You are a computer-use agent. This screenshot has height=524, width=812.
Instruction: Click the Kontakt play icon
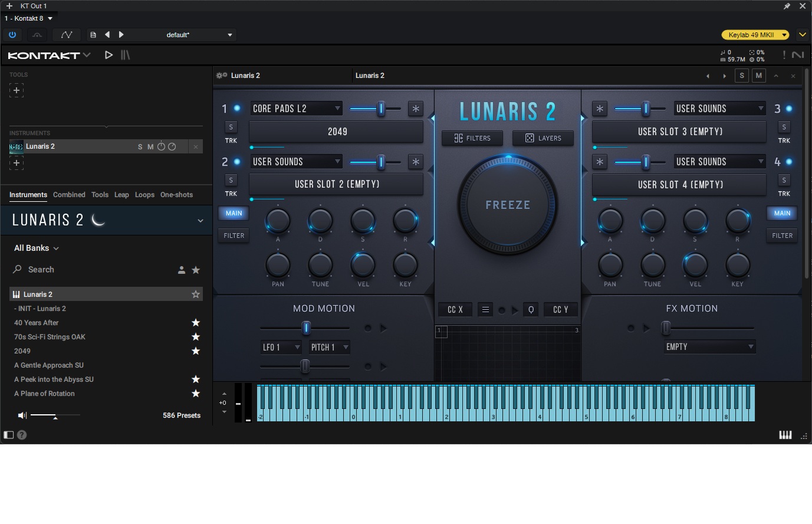tap(109, 55)
